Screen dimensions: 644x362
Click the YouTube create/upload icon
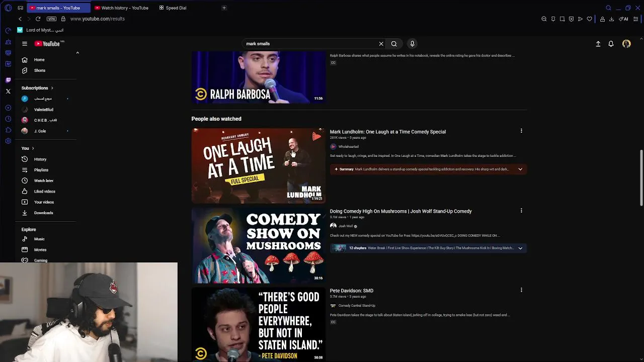[598, 44]
